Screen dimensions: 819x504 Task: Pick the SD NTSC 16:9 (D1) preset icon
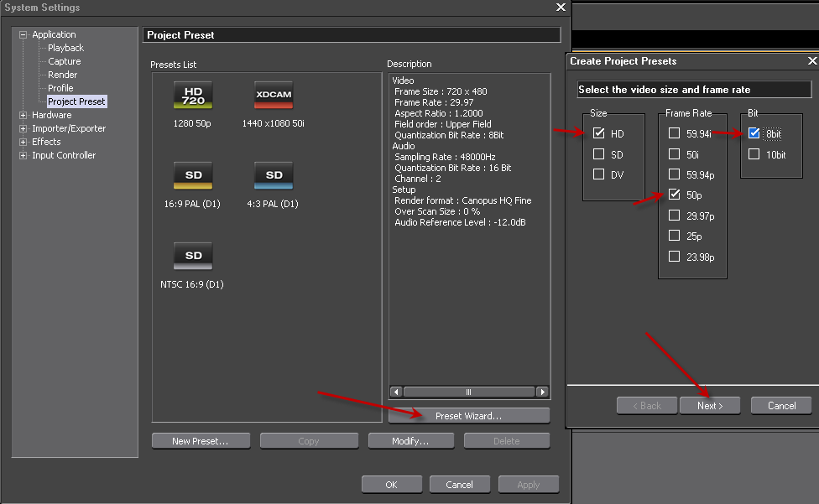[193, 257]
